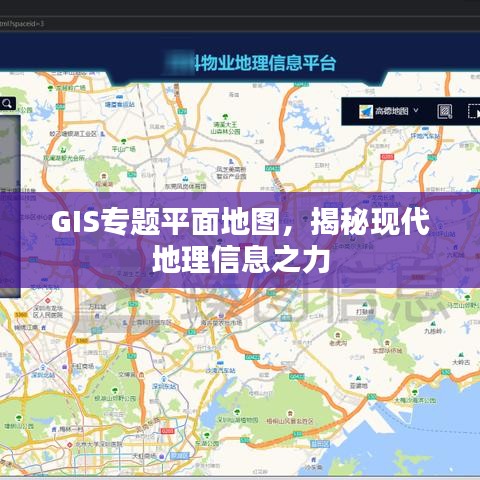Click the 打鼓岭 place label
The width and height of the screenshot is (480, 480).
click(365, 311)
